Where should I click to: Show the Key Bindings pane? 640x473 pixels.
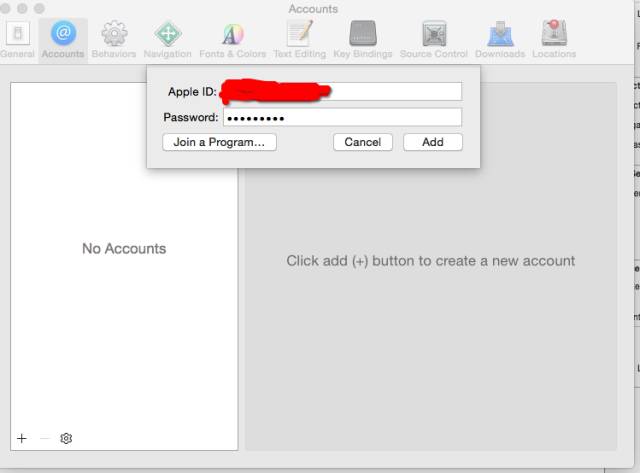363,34
